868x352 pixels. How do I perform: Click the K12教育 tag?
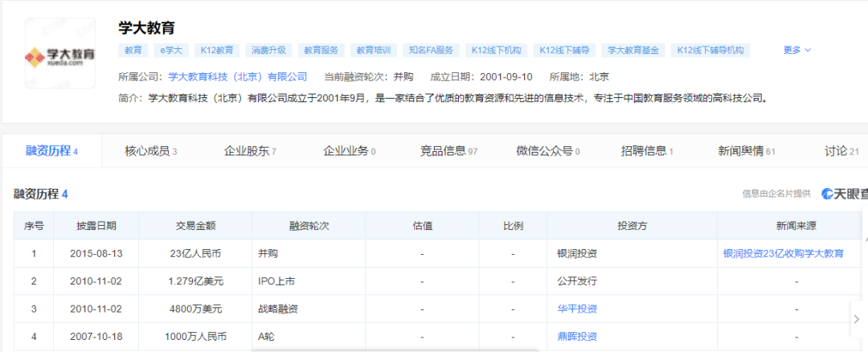216,51
